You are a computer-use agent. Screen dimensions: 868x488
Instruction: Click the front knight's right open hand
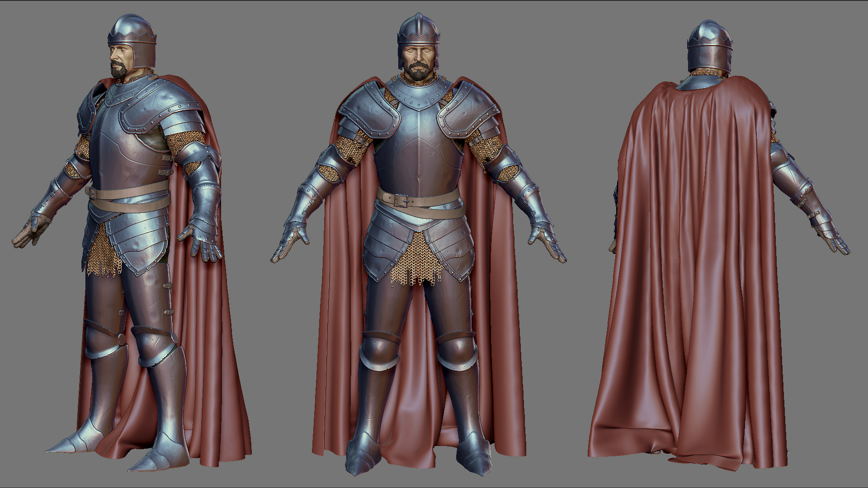547,244
